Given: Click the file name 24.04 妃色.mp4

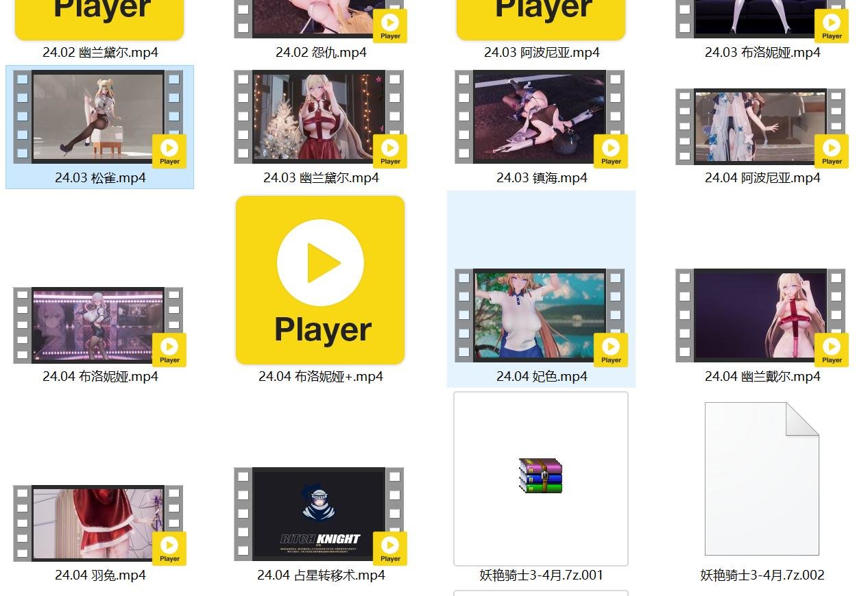Looking at the screenshot, I should pyautogui.click(x=542, y=377).
